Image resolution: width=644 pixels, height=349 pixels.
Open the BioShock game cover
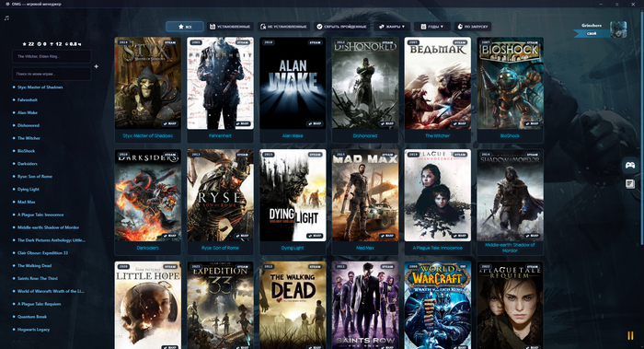click(x=510, y=84)
